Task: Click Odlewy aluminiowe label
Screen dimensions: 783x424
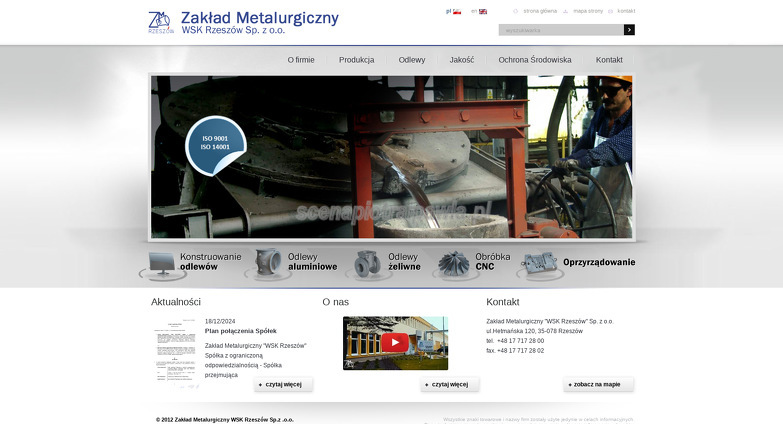Action: point(313,262)
